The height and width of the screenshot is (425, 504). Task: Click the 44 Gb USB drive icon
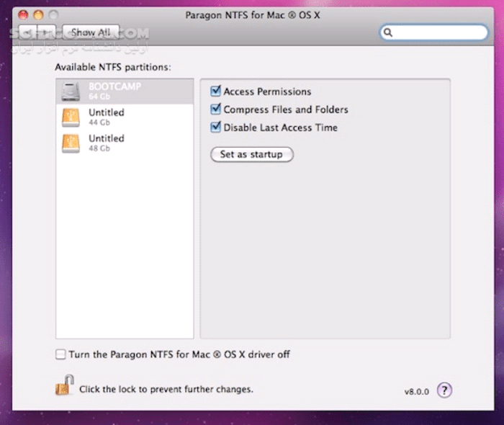click(x=71, y=117)
